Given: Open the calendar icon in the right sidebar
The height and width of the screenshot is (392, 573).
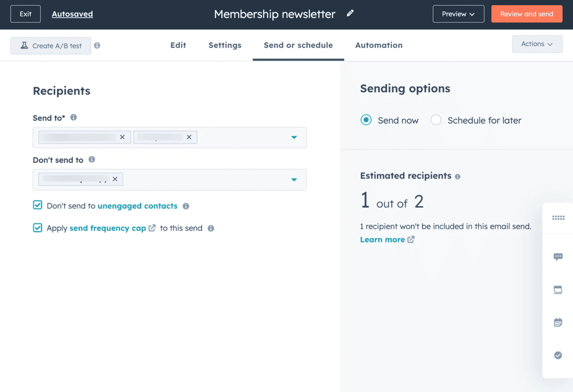Looking at the screenshot, I should point(558,322).
